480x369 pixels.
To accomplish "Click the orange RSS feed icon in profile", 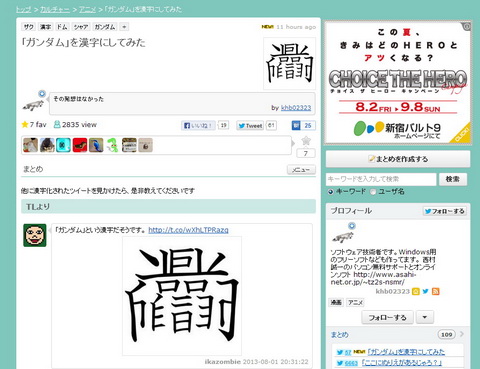I will coord(435,291).
